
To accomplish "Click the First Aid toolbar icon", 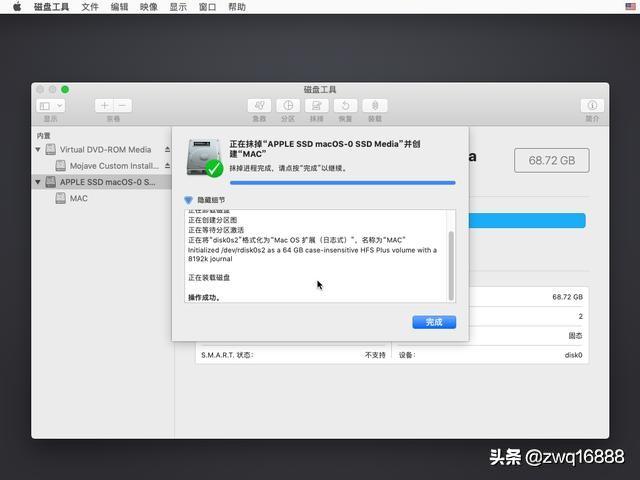I will click(259, 106).
